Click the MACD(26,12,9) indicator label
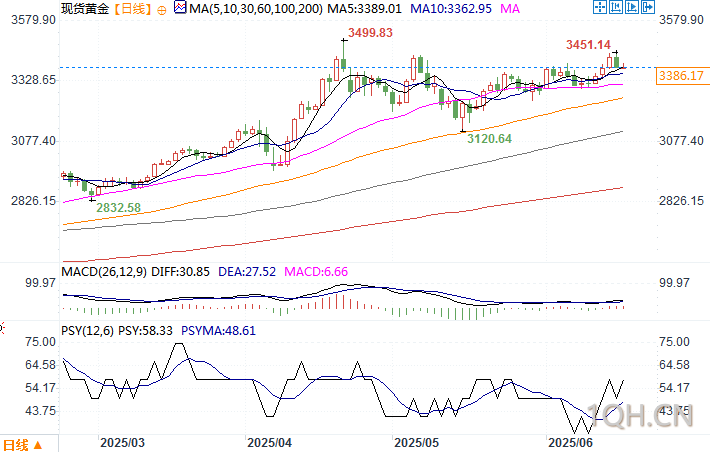Viewport: 710px width, 452px height. (x=104, y=272)
